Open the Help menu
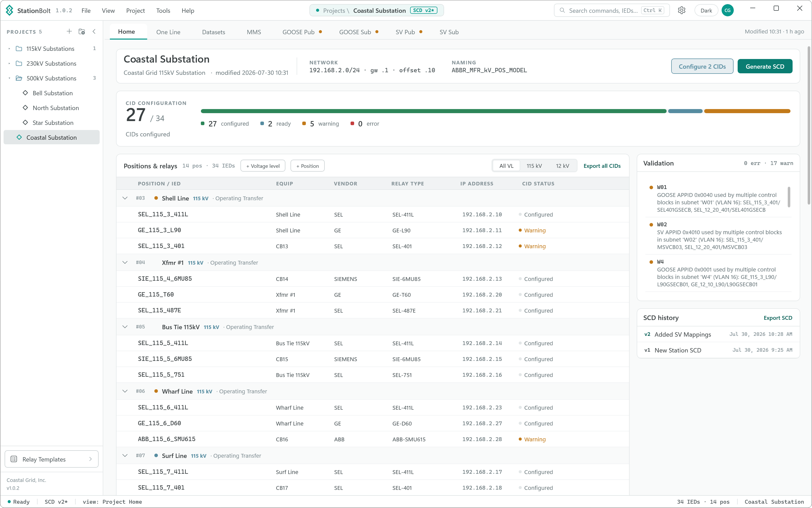The width and height of the screenshot is (812, 508). (188, 10)
